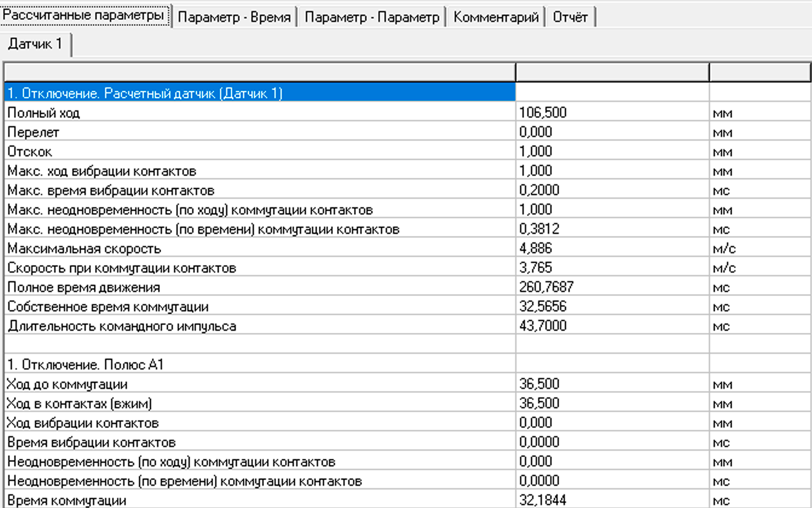Click Неодновременность (по времени) коммутации контактов row

pos(260,481)
